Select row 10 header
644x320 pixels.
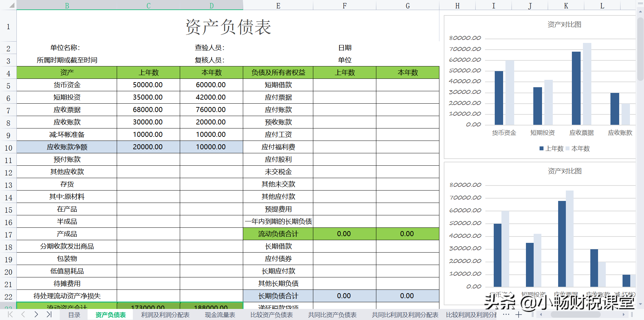pyautogui.click(x=8, y=148)
